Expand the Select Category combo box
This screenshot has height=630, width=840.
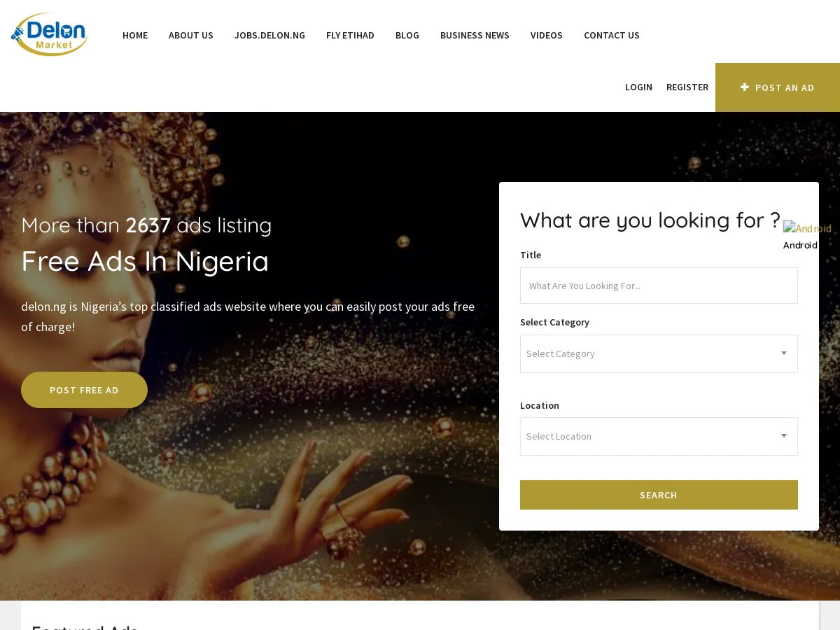pyautogui.click(x=659, y=353)
